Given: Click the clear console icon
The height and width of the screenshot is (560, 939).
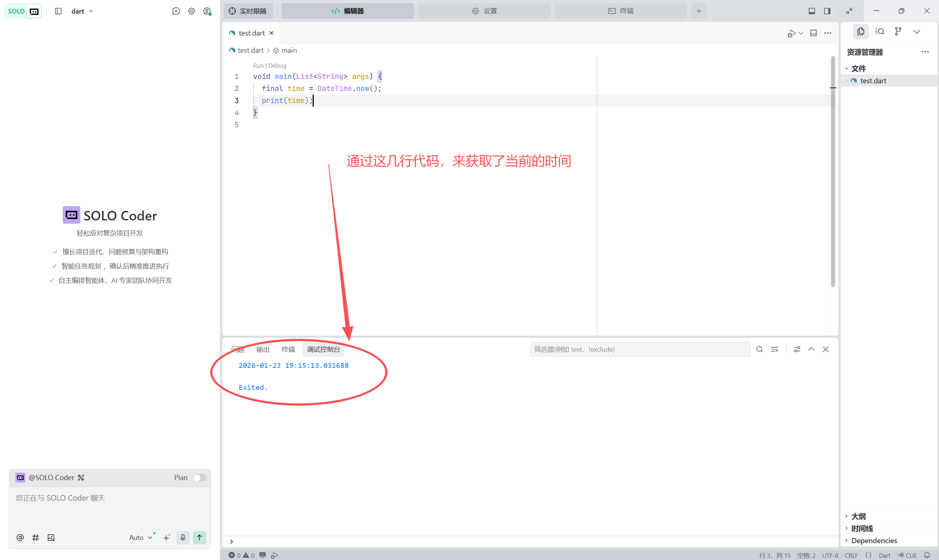Looking at the screenshot, I should pyautogui.click(x=774, y=349).
